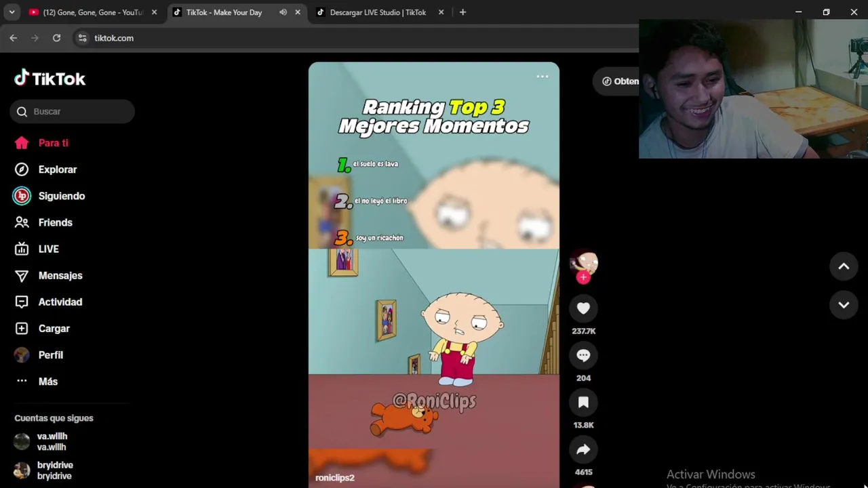Close the TikTok - Make Your Day tab

point(297,12)
